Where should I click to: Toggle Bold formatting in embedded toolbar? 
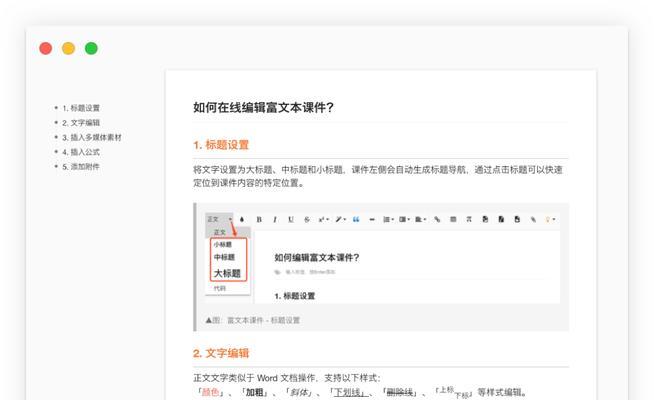[259, 219]
